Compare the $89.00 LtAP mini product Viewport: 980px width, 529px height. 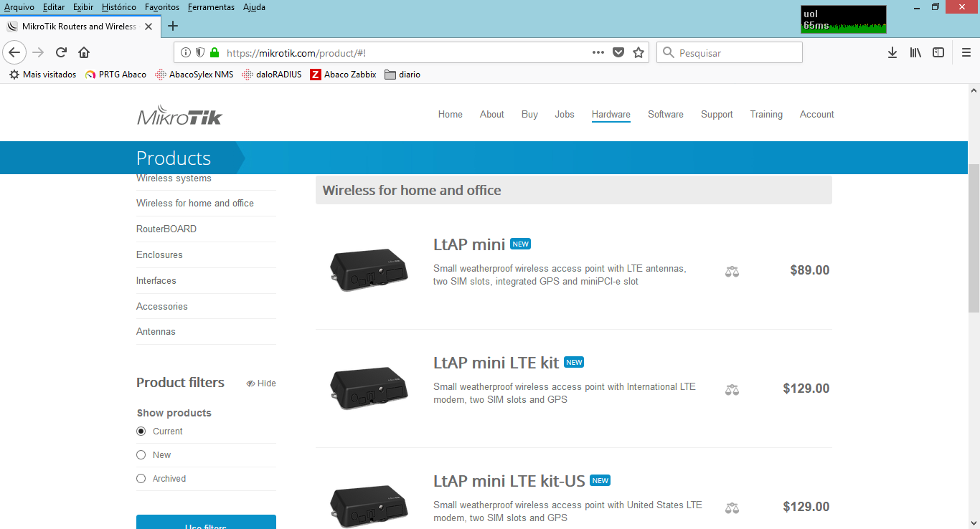pyautogui.click(x=732, y=272)
